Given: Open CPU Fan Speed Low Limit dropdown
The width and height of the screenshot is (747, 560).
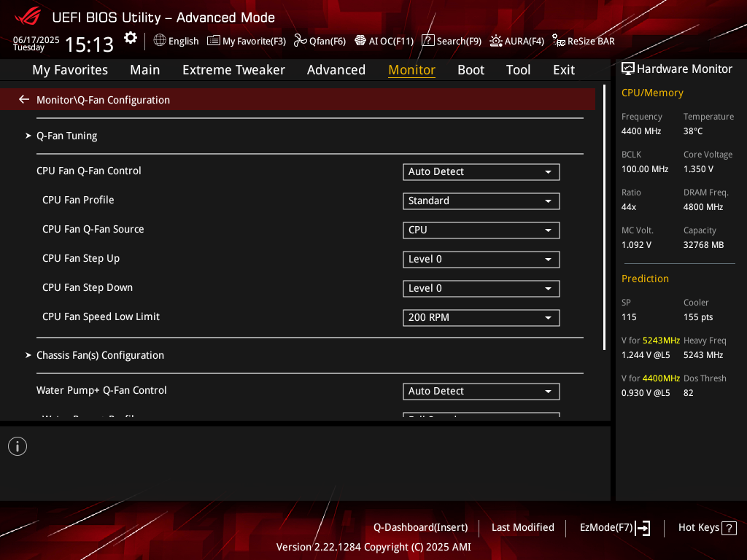Looking at the screenshot, I should pos(481,318).
